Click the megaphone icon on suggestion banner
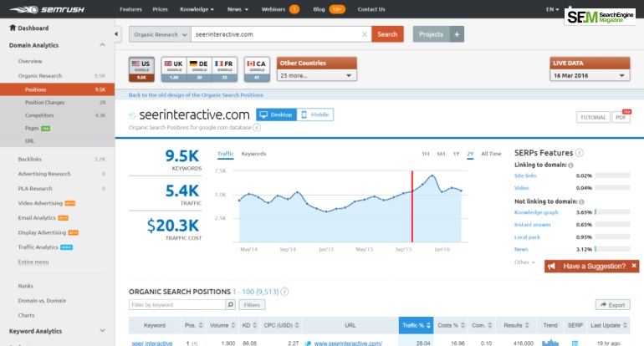The width and height of the screenshot is (644, 346). [x=552, y=267]
